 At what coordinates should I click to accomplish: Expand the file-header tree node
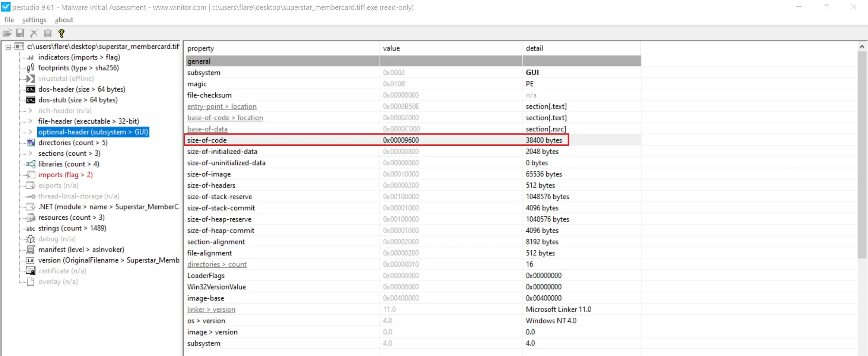click(x=31, y=121)
